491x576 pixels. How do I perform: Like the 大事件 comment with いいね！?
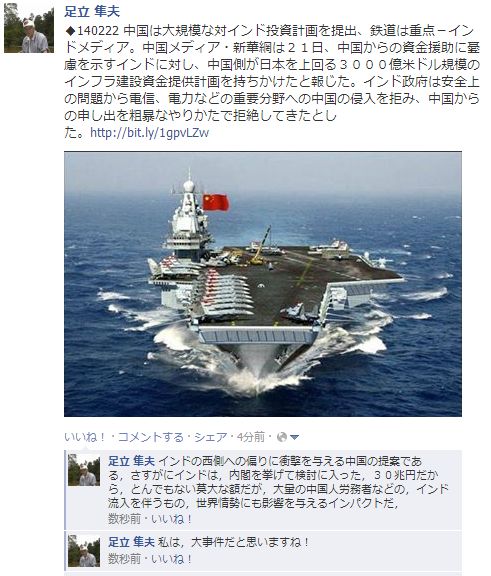(172, 559)
